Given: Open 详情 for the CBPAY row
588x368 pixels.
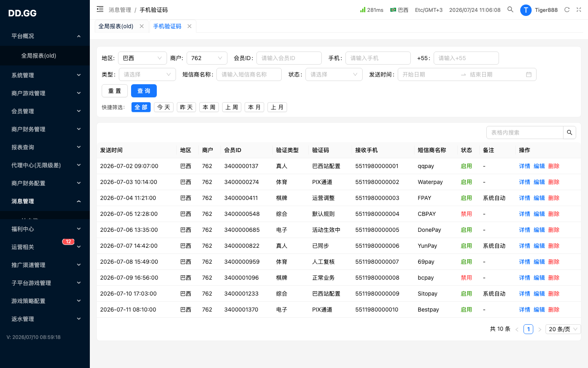Looking at the screenshot, I should (x=525, y=214).
